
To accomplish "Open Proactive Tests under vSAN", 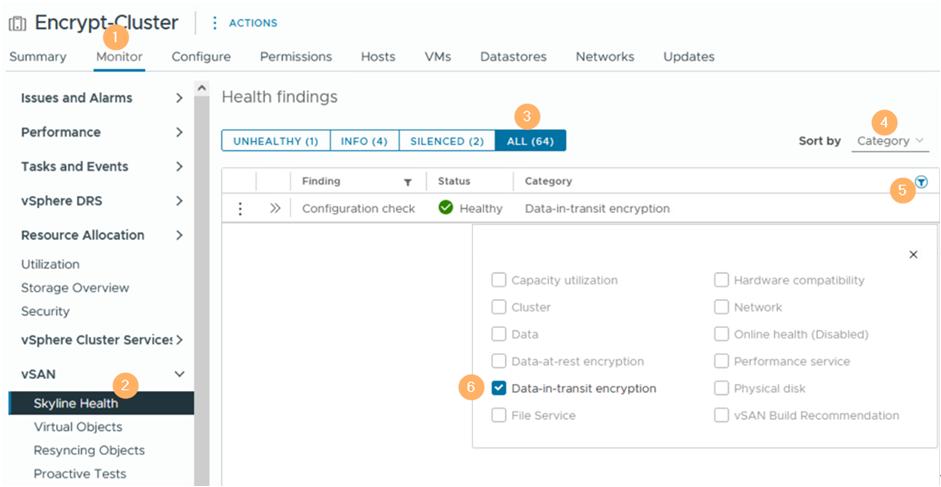I will tap(80, 473).
